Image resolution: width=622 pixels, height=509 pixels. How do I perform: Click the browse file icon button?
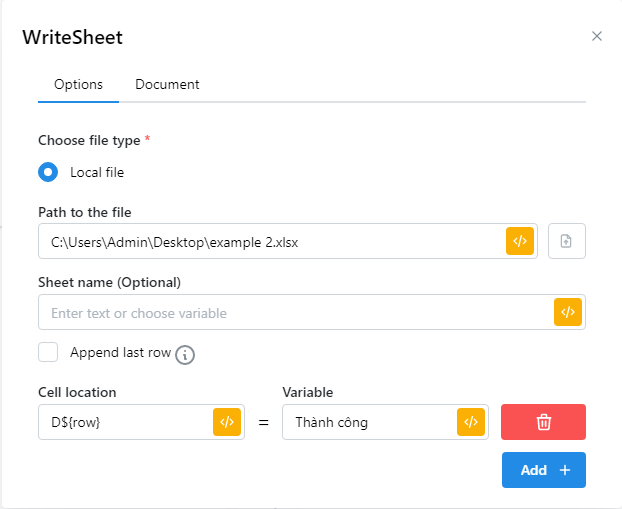click(x=567, y=241)
